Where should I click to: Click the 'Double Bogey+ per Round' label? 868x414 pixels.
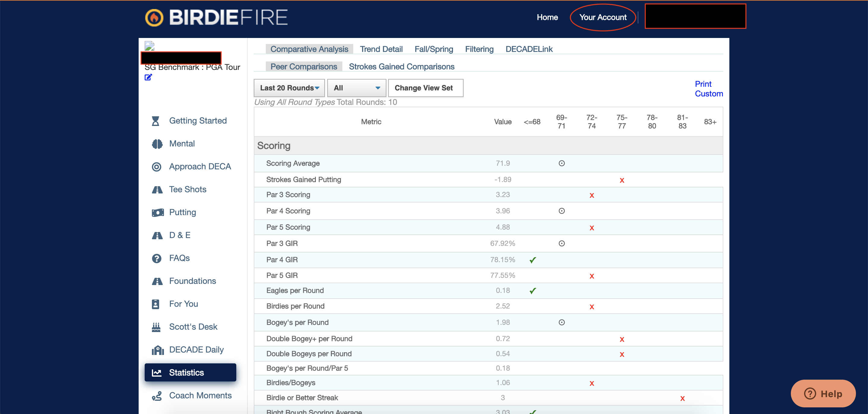[309, 339]
